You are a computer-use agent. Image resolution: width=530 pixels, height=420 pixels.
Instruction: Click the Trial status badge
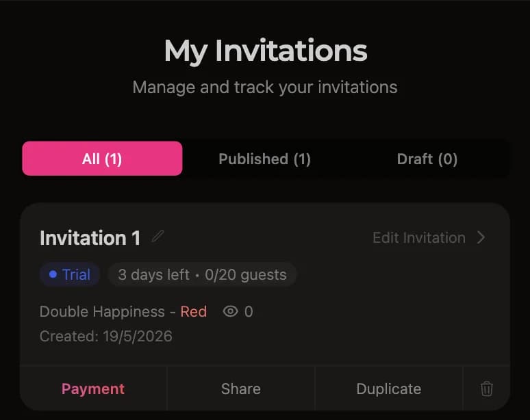tap(70, 274)
